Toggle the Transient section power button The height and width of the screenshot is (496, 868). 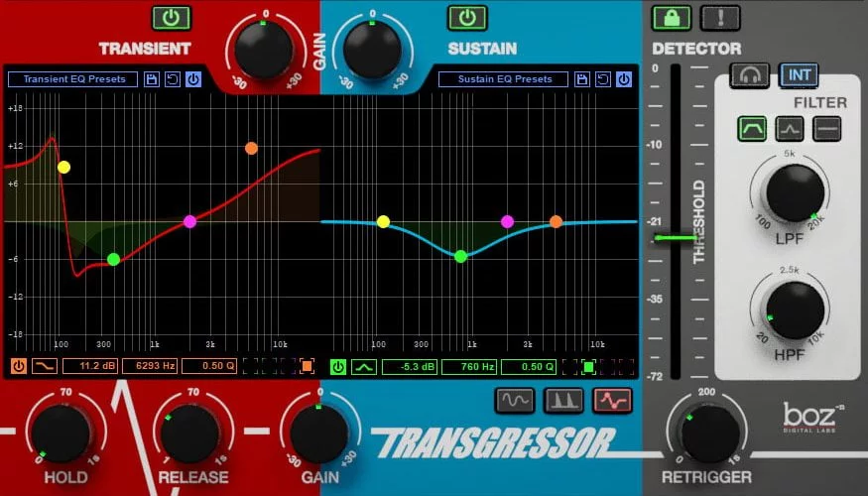[x=172, y=18]
